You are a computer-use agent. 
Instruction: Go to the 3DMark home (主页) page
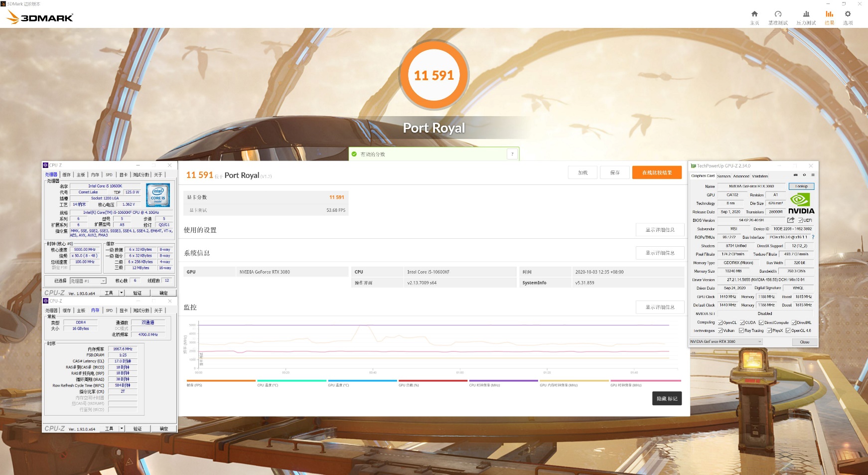(754, 17)
